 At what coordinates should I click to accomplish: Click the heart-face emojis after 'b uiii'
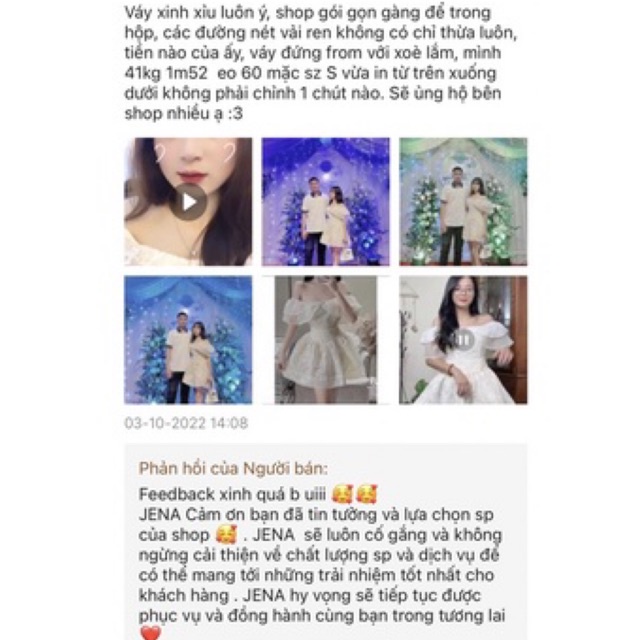[x=354, y=494]
